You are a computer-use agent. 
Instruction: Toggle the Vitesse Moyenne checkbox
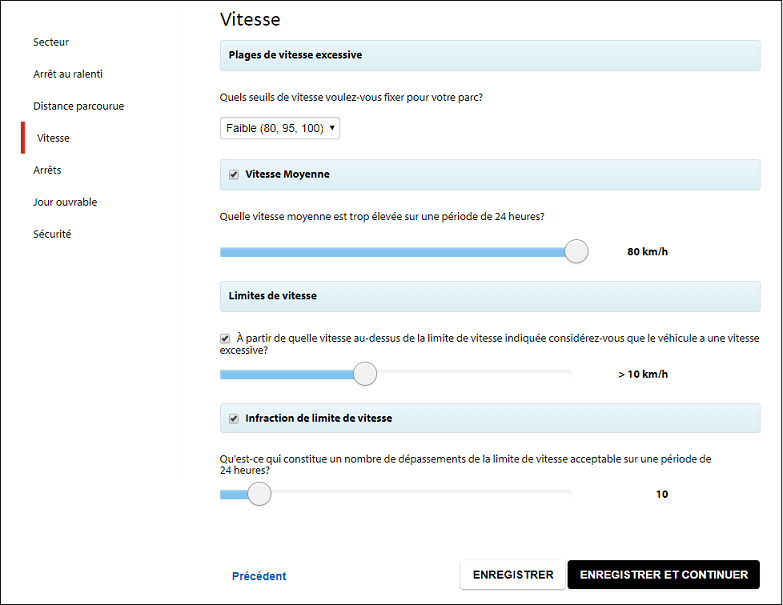coord(234,174)
